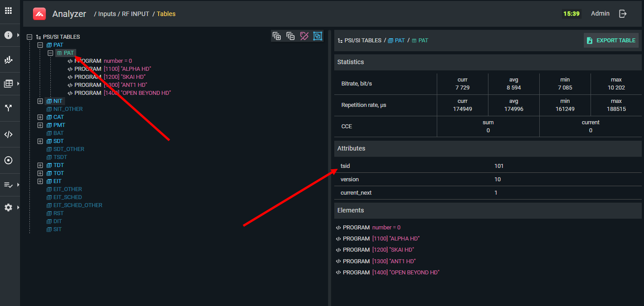Open the chart statistics sidebar icon
This screenshot has height=306, width=644.
pyautogui.click(x=8, y=60)
